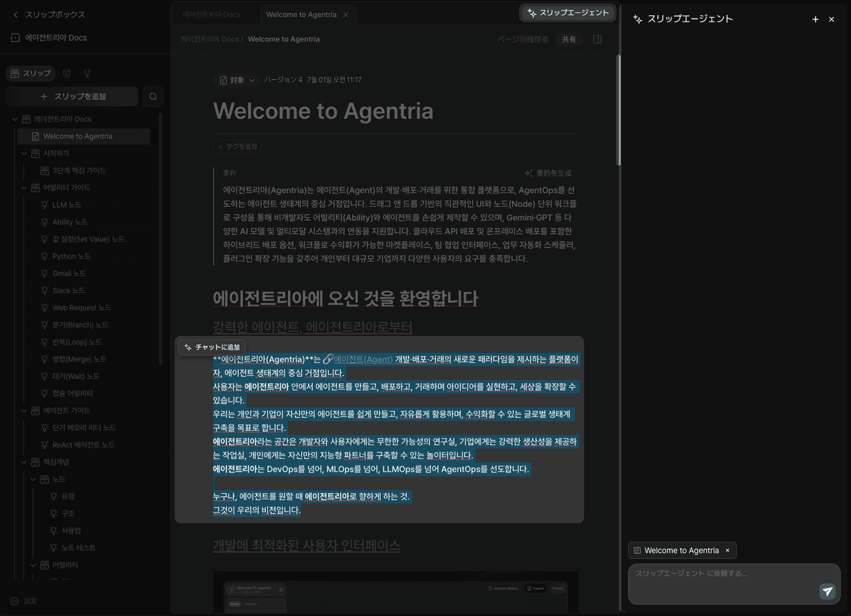Start a new chat with the plus icon
Viewport: 851px width, 616px height.
click(x=815, y=19)
